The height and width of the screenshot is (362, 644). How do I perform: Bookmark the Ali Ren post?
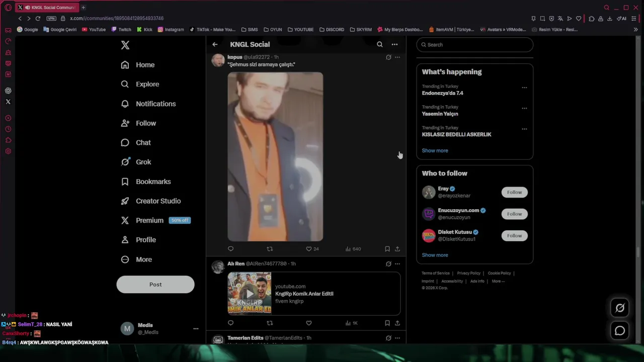click(387, 323)
